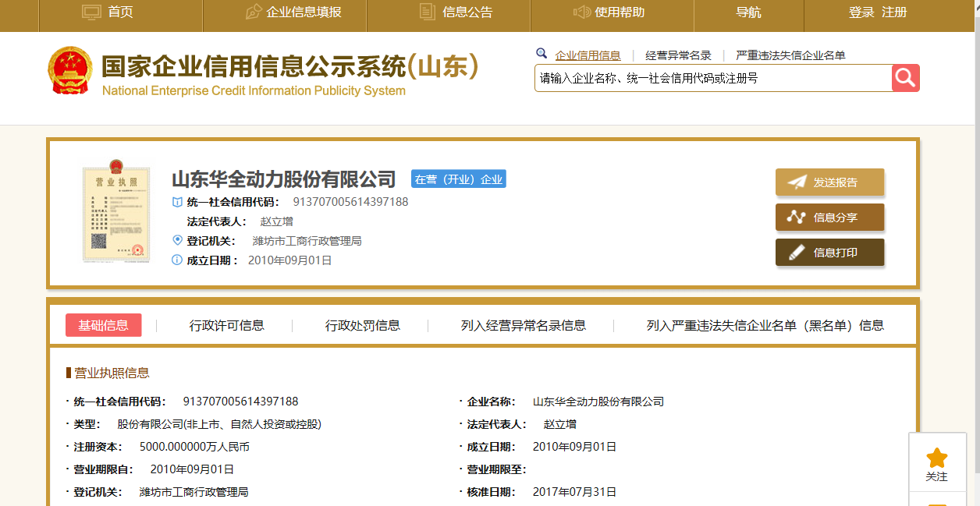
Task: Click the 类型 value 股份有限公司(非上市、自然人投资或控股)
Action: pyautogui.click(x=219, y=424)
